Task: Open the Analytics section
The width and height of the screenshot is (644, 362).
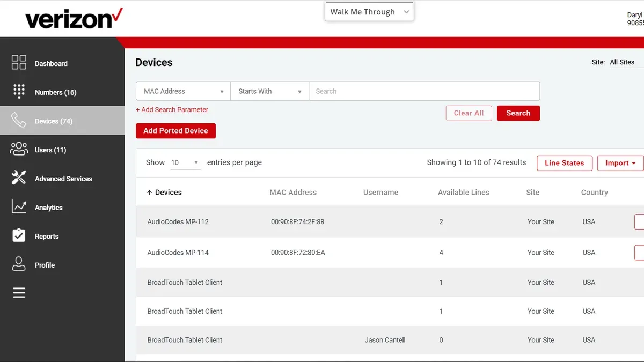Action: [49, 208]
